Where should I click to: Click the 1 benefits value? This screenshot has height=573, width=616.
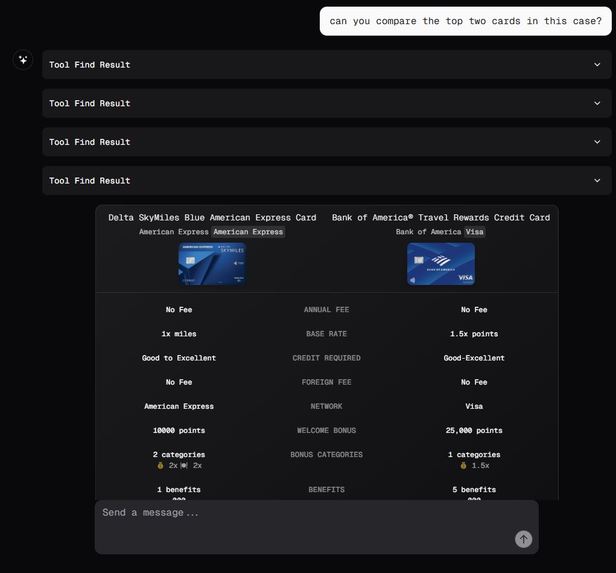(179, 490)
